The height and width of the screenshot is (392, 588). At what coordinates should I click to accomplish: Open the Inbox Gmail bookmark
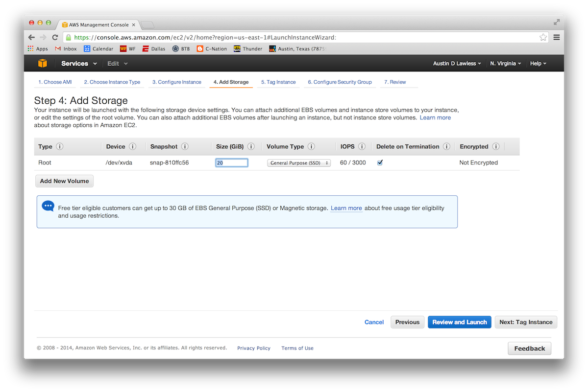[x=66, y=49]
